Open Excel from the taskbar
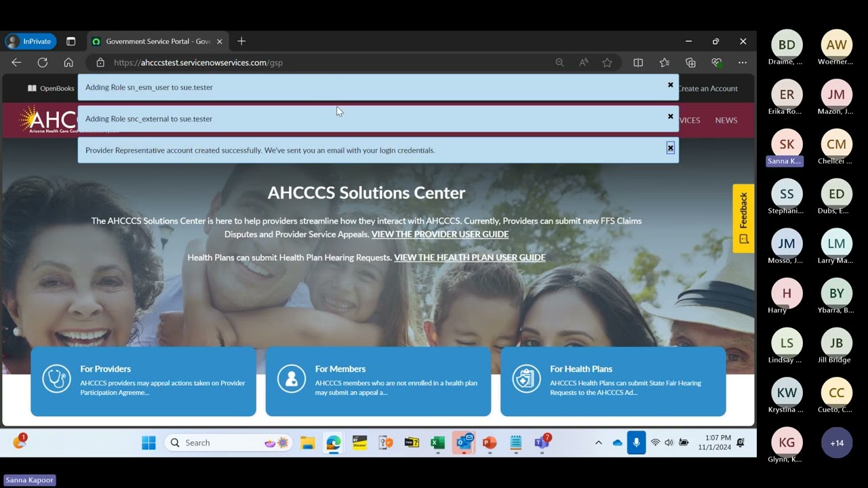 (x=437, y=443)
